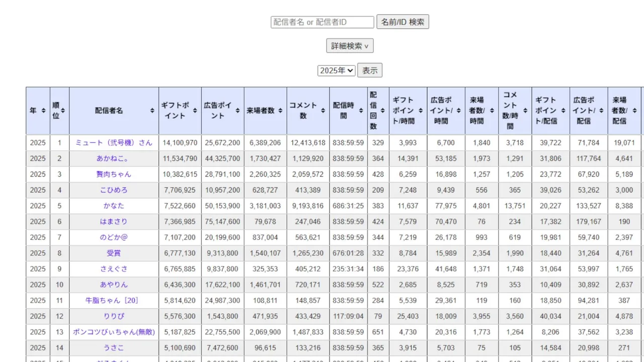This screenshot has height=362, width=644.
Task: Open streamer link 受賞
Action: (114, 253)
